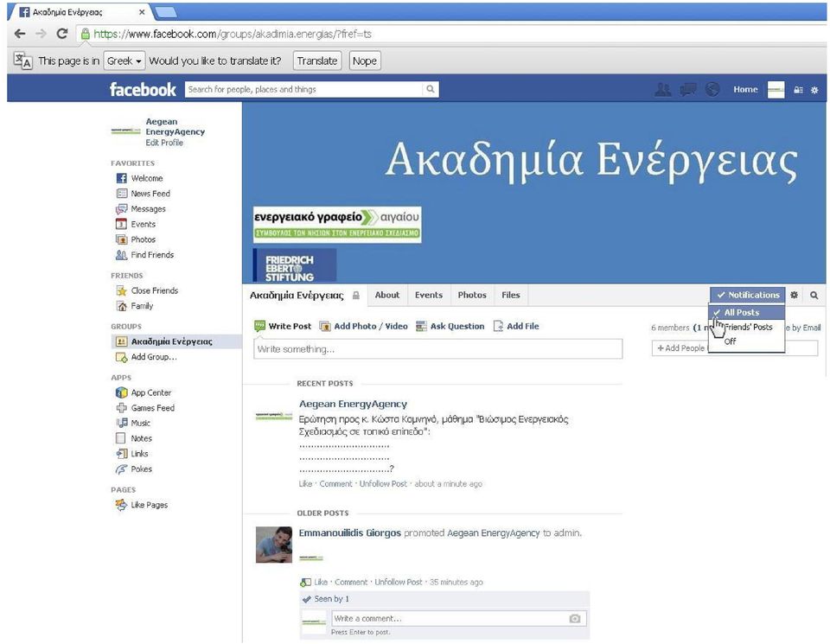Click the browser forward arrow

click(x=41, y=34)
